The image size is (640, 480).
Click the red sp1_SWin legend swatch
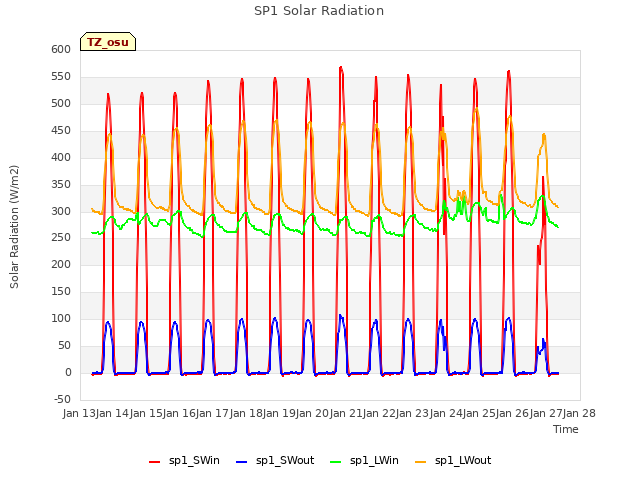154,462
